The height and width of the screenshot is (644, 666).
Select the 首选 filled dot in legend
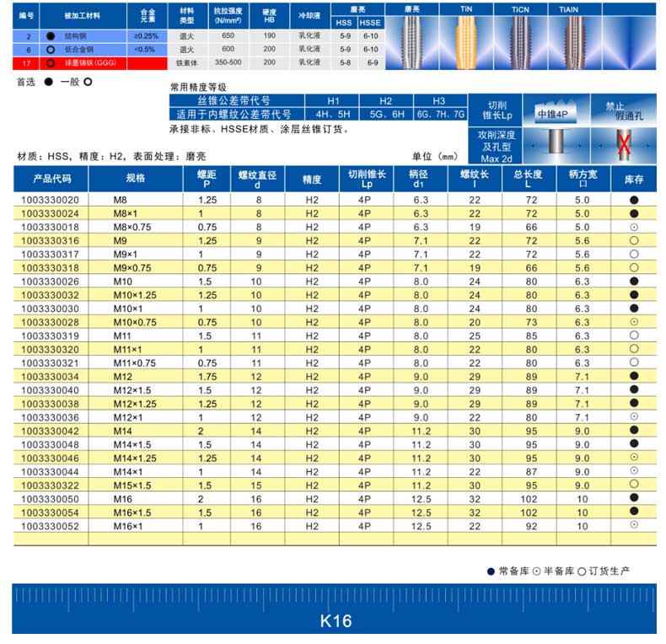click(x=48, y=82)
